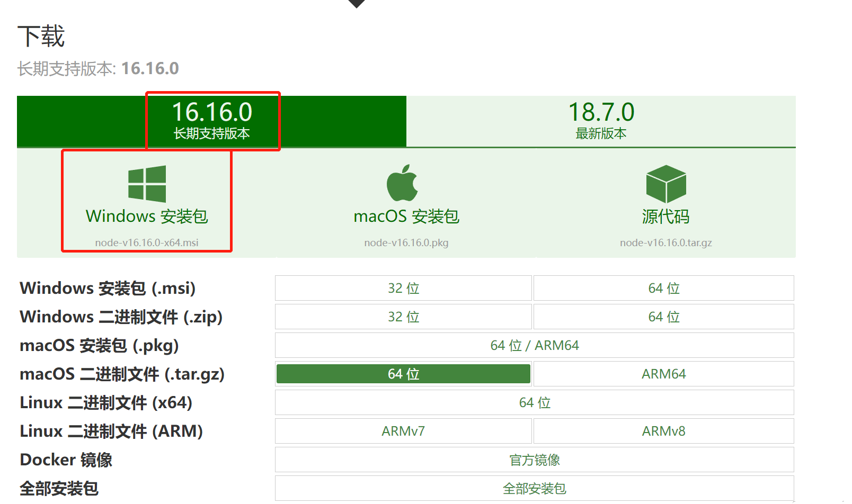Click the Windows logo icon
The height and width of the screenshot is (504, 852).
coord(147,184)
